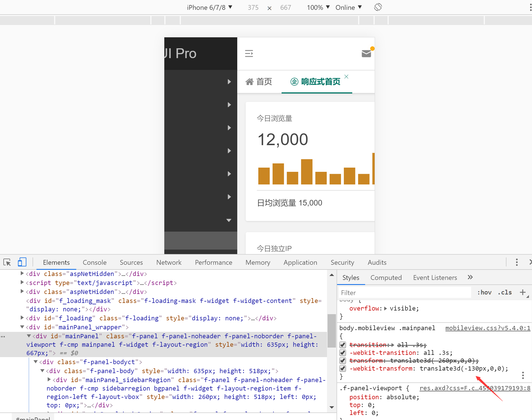Image resolution: width=532 pixels, height=420 pixels.
Task: Click Elements panel scroll up arrow
Action: [332, 275]
